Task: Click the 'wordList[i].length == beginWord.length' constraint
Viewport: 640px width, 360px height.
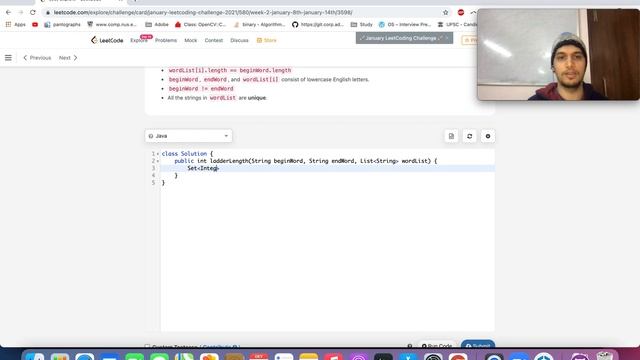Action: pyautogui.click(x=230, y=70)
